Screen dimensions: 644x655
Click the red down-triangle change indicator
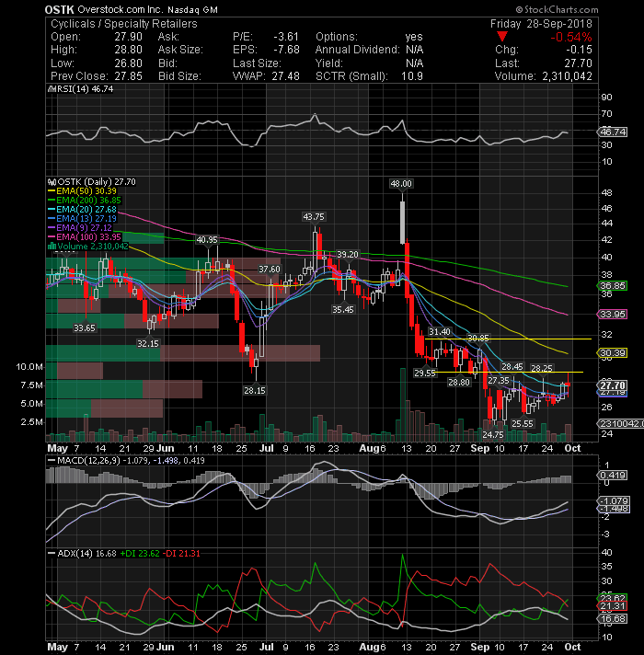tap(502, 37)
